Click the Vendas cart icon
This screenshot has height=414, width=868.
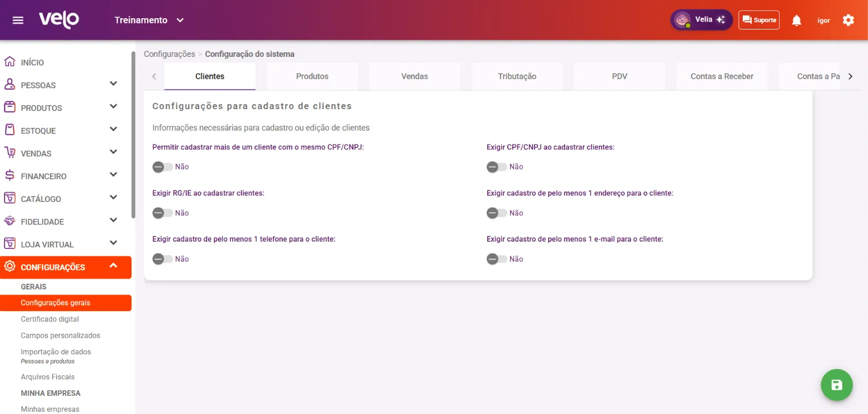coord(9,152)
